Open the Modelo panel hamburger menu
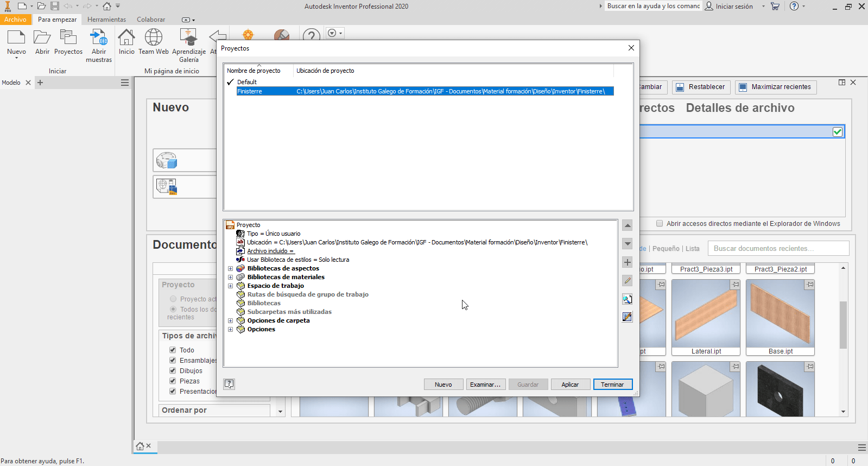The width and height of the screenshot is (868, 466). tap(125, 83)
